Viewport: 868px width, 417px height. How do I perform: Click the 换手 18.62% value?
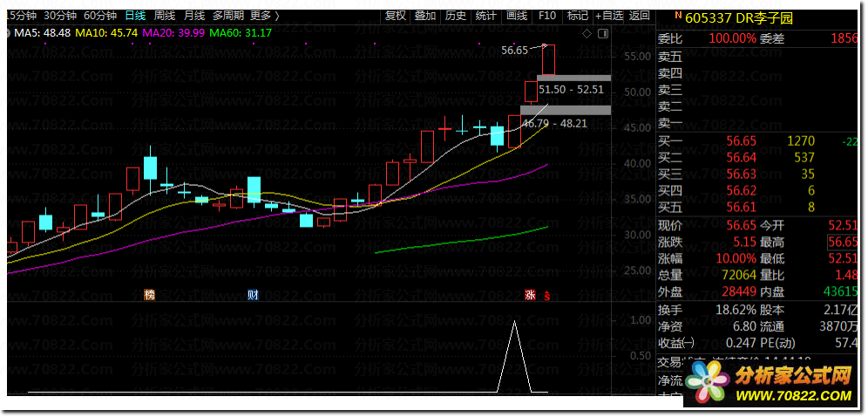point(736,309)
